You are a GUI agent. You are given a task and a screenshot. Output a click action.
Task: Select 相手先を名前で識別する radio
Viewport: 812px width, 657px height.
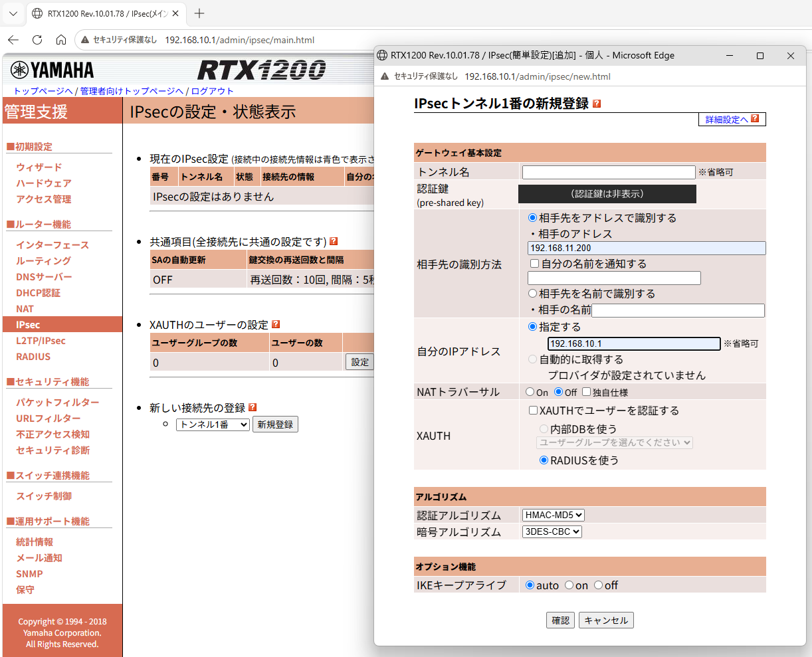click(532, 293)
